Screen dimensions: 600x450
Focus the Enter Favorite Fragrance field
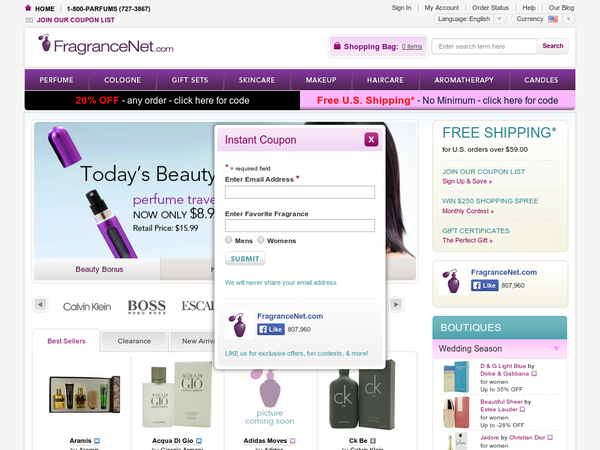(300, 225)
